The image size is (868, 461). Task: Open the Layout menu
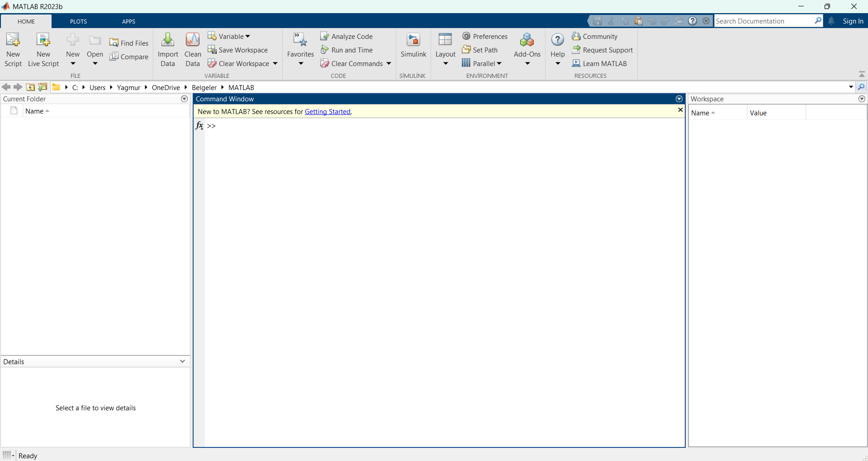click(x=446, y=50)
